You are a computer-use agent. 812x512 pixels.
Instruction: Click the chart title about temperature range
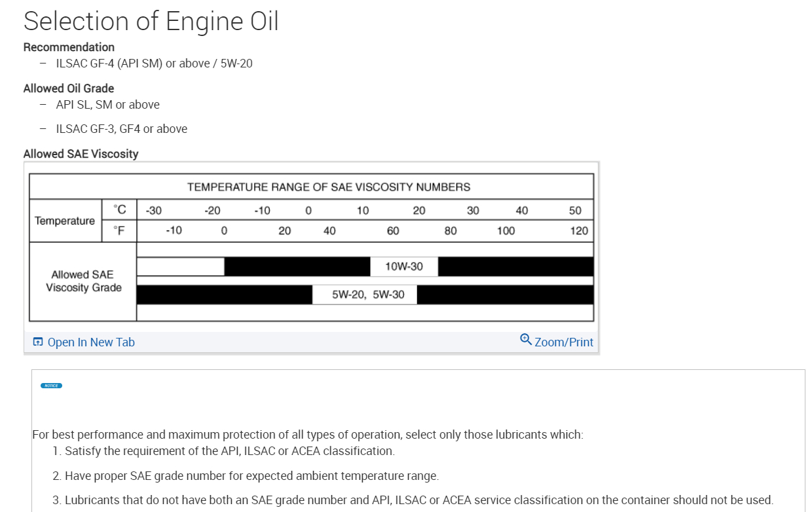(329, 187)
